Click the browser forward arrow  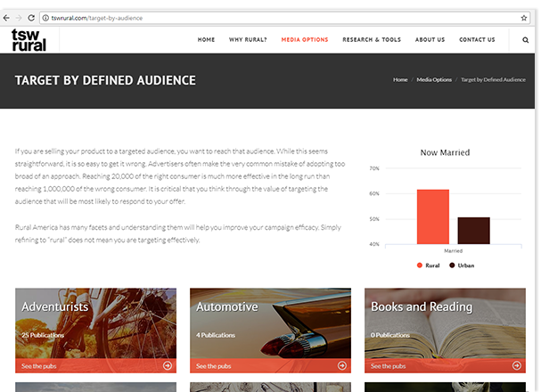pos(20,17)
